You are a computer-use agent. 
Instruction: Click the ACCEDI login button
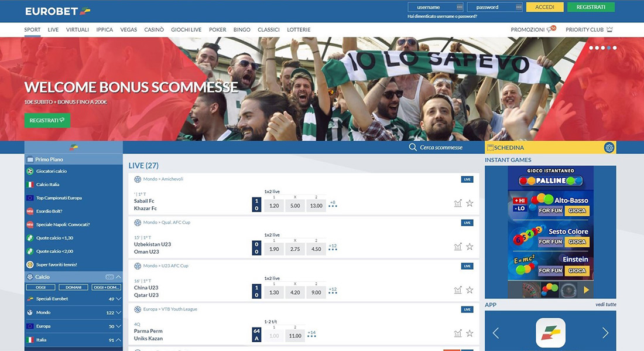click(x=544, y=7)
